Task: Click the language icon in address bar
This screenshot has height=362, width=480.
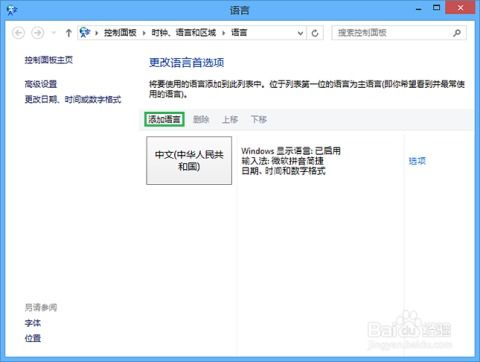Action: [x=85, y=33]
